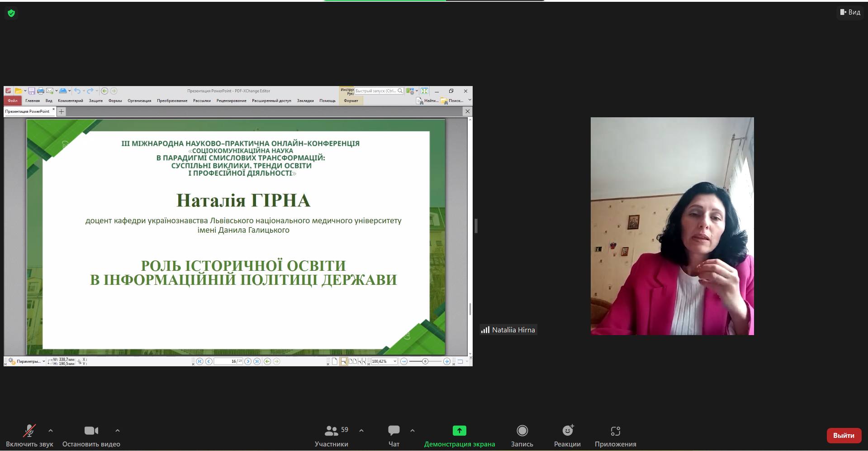Open Рецензирование ribbon tab
Image resolution: width=868 pixels, height=451 pixels.
[232, 101]
